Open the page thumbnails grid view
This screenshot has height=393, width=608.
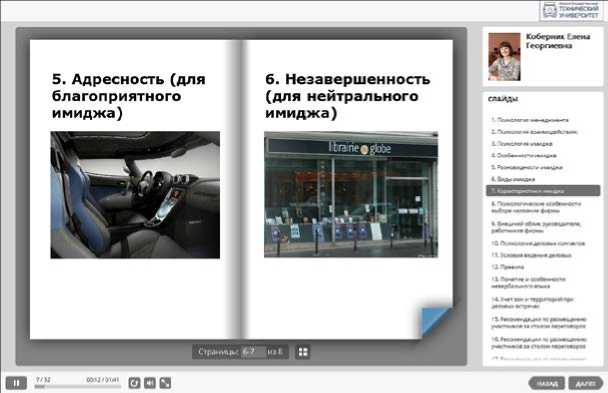[303, 352]
